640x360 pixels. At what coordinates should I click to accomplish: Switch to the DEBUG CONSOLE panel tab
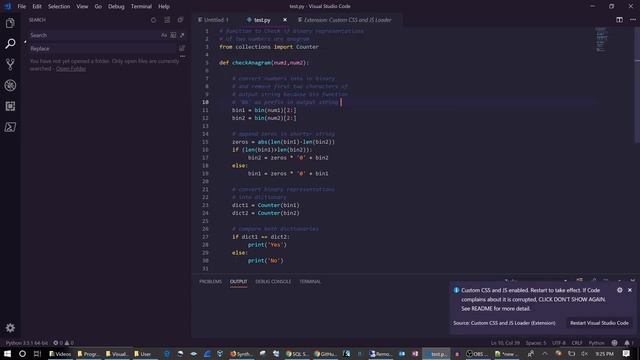tap(273, 282)
